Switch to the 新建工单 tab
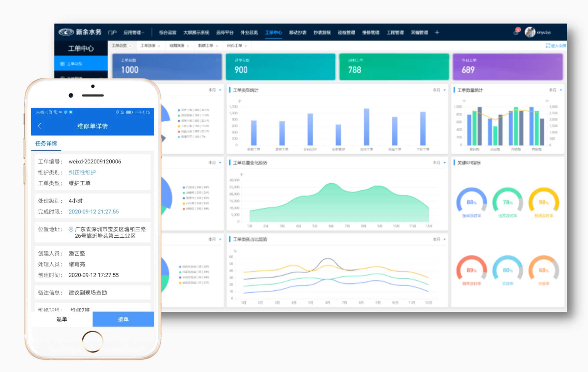 [208, 46]
